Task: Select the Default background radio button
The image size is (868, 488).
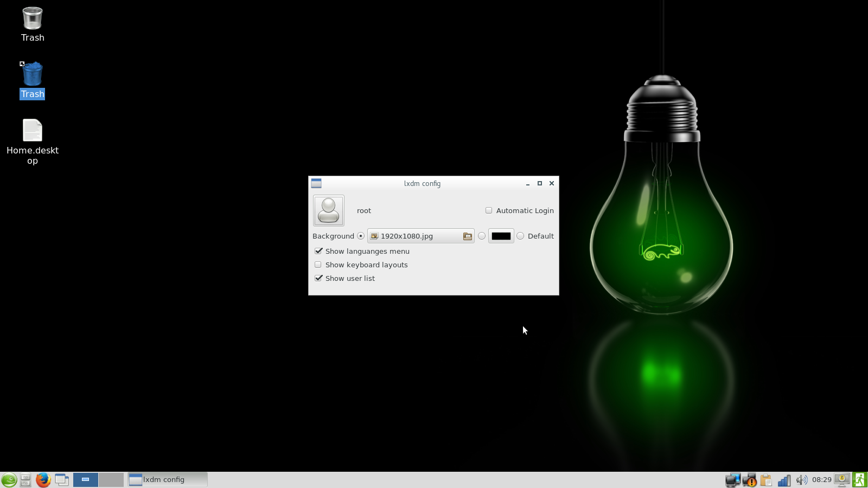Action: pos(520,236)
